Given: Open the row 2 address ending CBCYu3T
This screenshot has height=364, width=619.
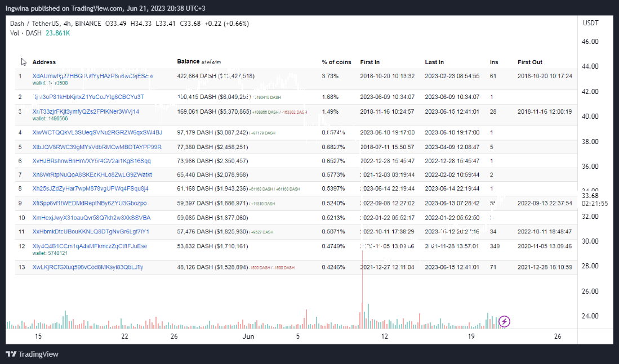Looking at the screenshot, I should pos(88,97).
